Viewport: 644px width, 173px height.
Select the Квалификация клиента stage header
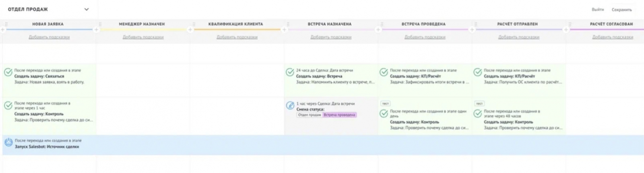point(235,24)
